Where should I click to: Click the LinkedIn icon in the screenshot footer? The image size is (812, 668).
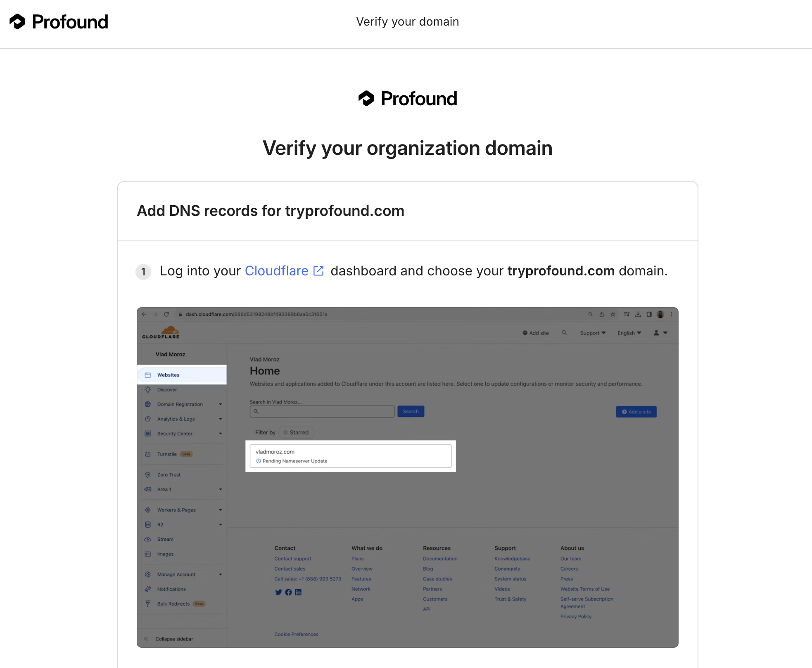pos(298,592)
